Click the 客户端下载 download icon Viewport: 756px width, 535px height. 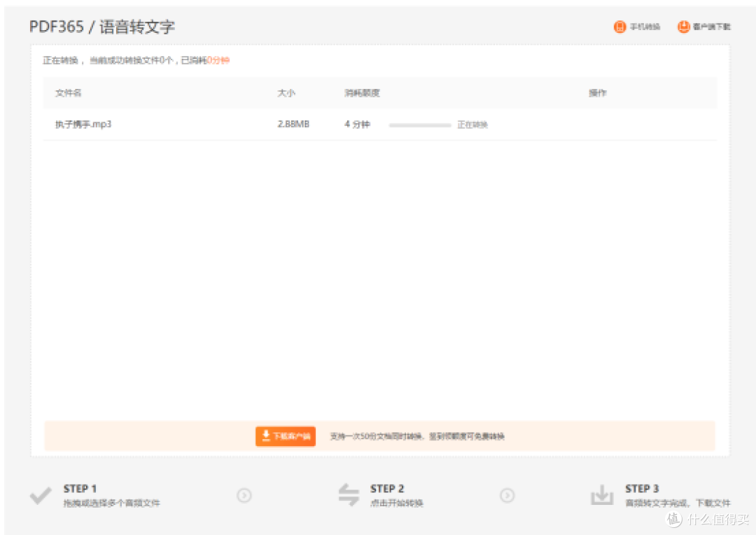point(683,27)
